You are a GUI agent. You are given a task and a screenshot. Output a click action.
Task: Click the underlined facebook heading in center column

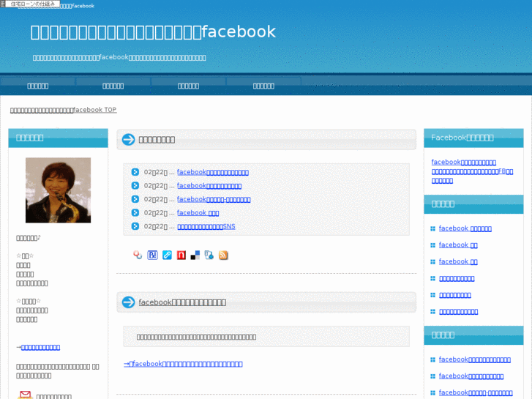point(182,302)
